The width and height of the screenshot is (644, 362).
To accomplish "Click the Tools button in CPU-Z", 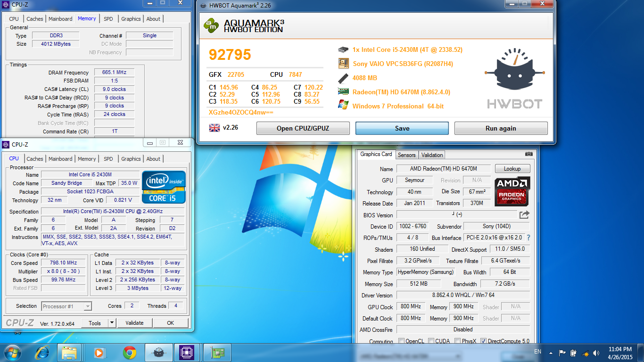I will tap(95, 323).
